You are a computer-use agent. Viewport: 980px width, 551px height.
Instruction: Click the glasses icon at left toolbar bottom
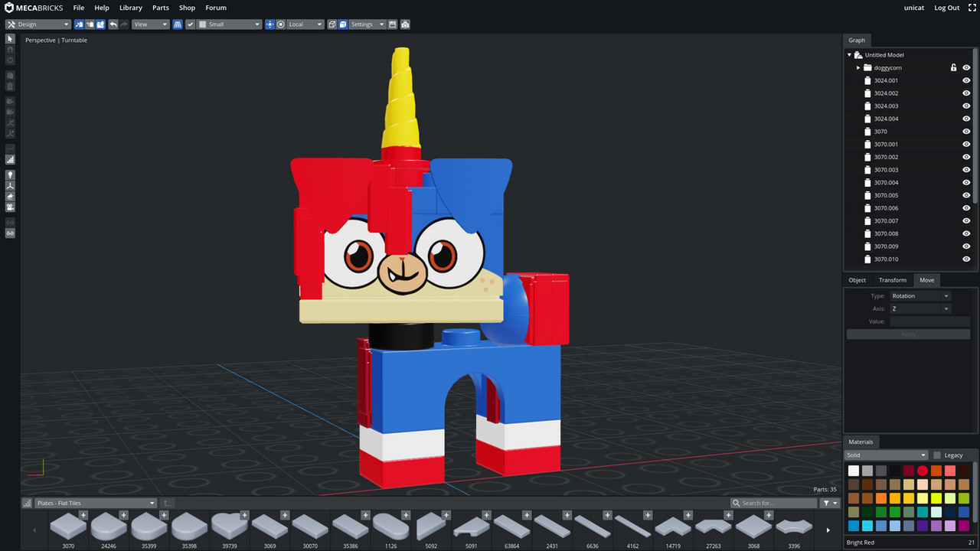pyautogui.click(x=11, y=233)
